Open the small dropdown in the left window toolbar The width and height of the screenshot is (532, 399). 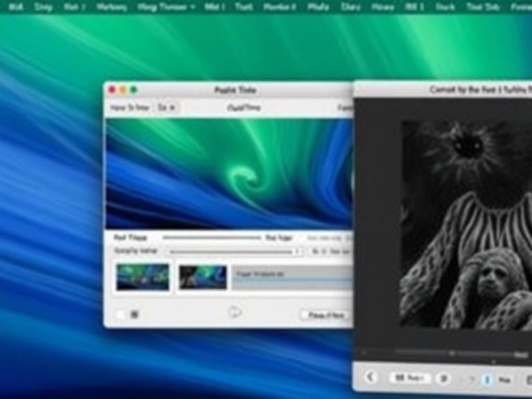[x=167, y=107]
